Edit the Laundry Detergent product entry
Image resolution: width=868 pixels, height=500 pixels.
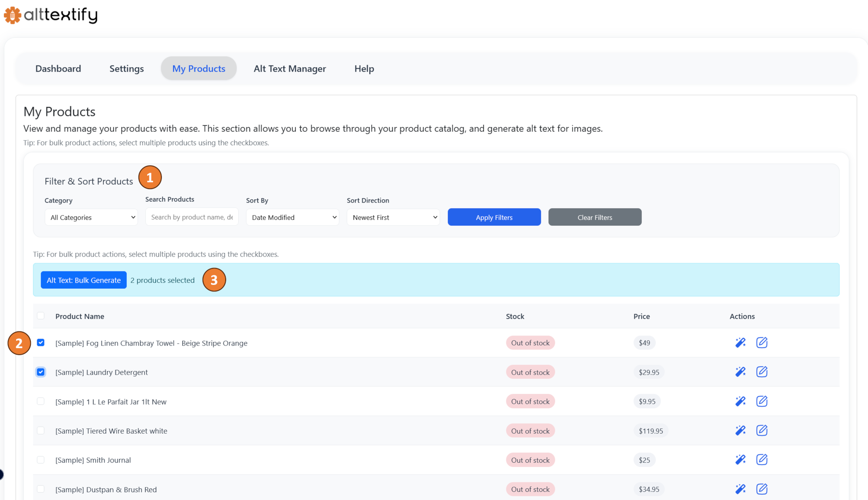click(762, 372)
